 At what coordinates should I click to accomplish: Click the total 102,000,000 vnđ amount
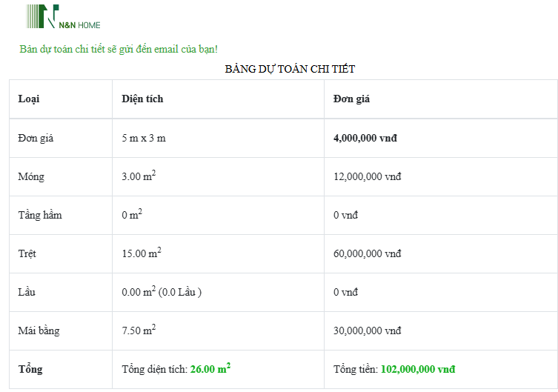[418, 370]
